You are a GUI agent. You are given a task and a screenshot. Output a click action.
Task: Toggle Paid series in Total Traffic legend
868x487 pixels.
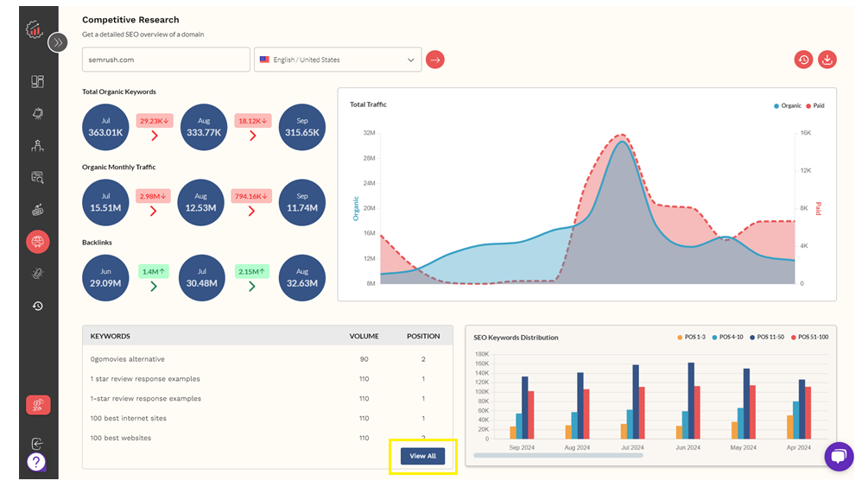(x=815, y=105)
